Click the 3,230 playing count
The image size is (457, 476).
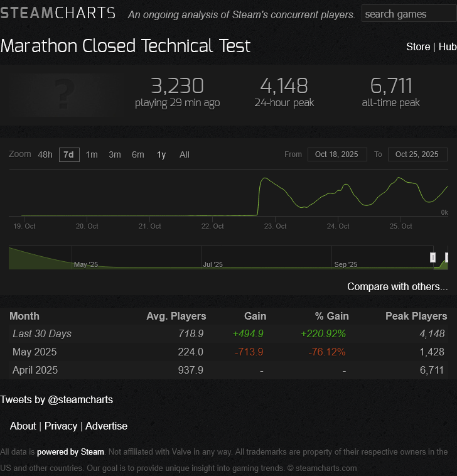click(177, 86)
